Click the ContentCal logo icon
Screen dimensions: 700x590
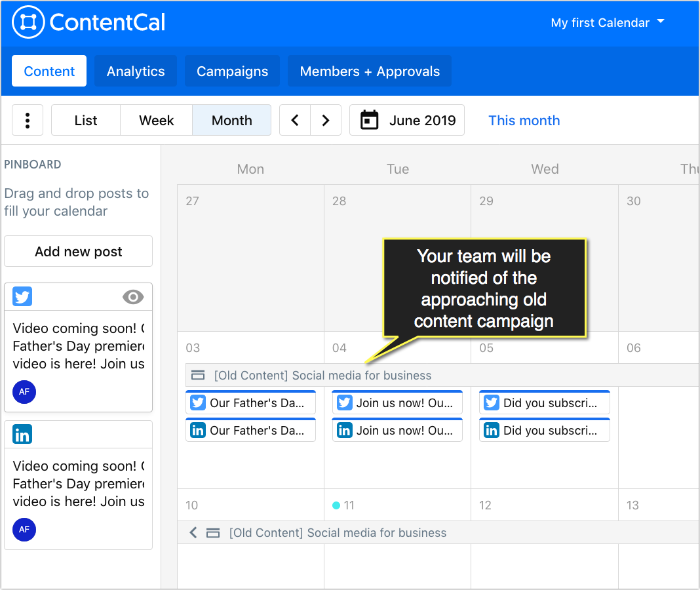tap(28, 23)
